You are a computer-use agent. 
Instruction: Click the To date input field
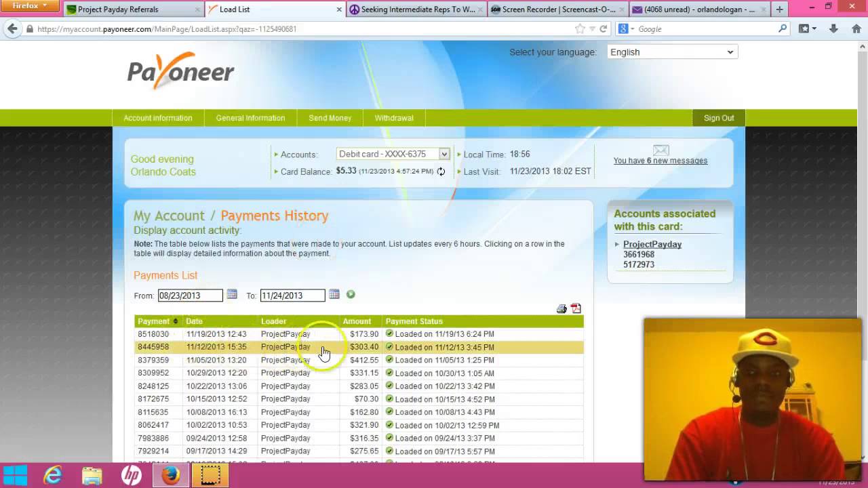click(293, 296)
